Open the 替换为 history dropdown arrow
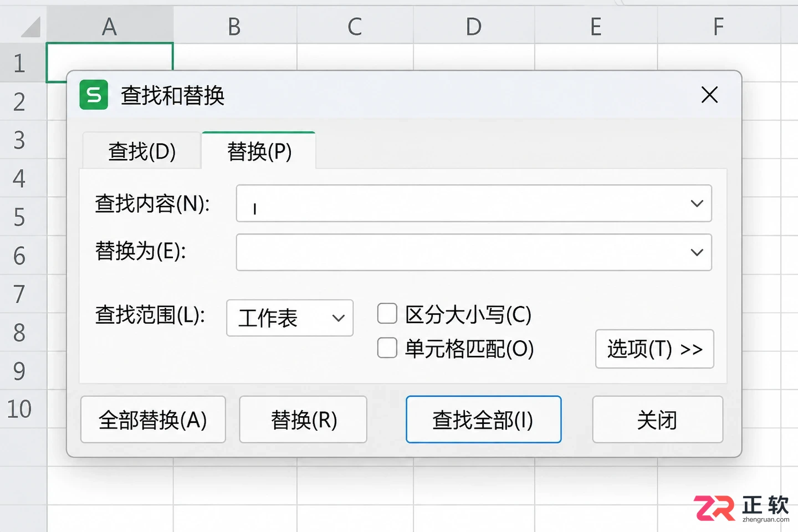This screenshot has height=532, width=798. coord(697,252)
